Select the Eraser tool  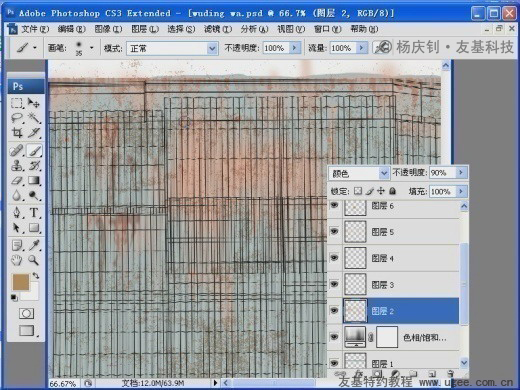(17, 180)
